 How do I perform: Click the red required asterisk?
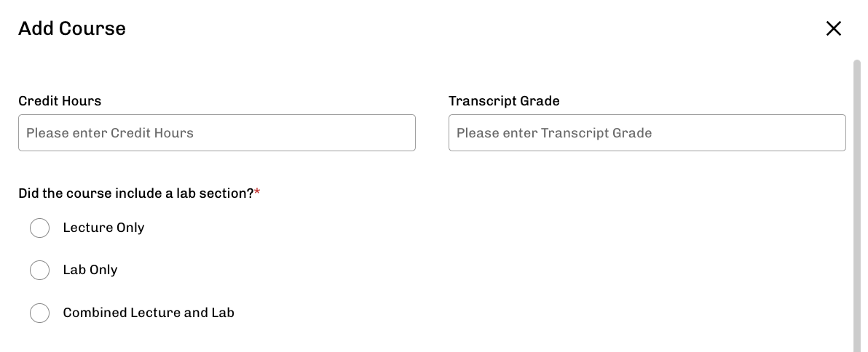click(258, 193)
